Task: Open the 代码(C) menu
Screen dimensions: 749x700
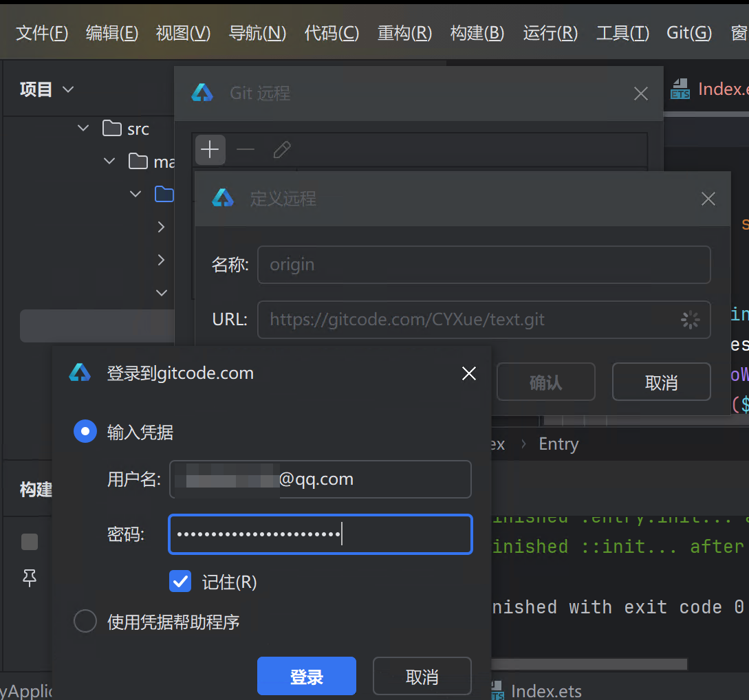Action: point(332,33)
